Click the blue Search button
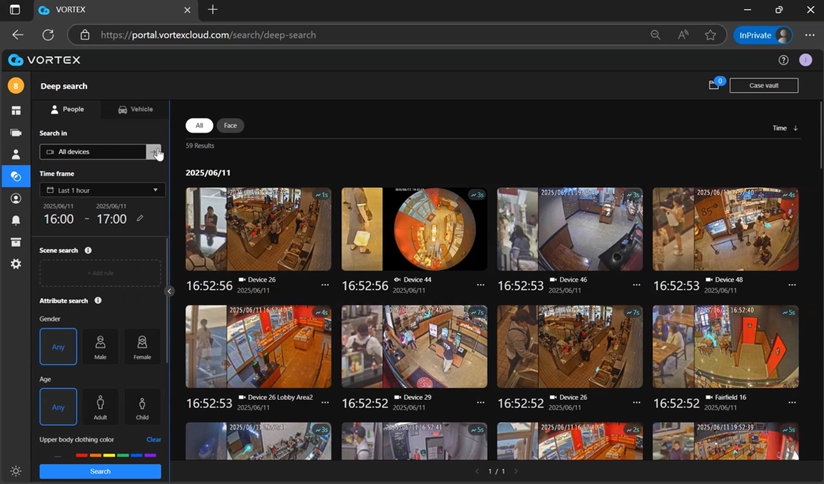The width and height of the screenshot is (824, 484). tap(100, 471)
